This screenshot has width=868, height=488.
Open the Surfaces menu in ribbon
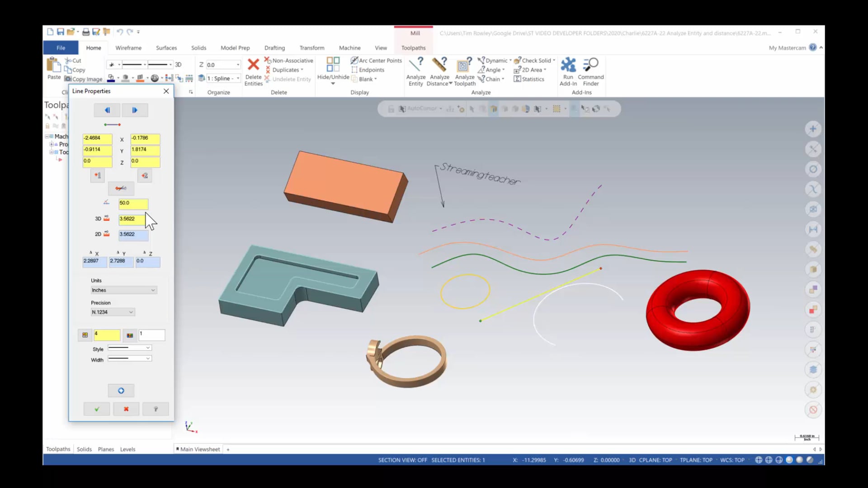point(166,47)
